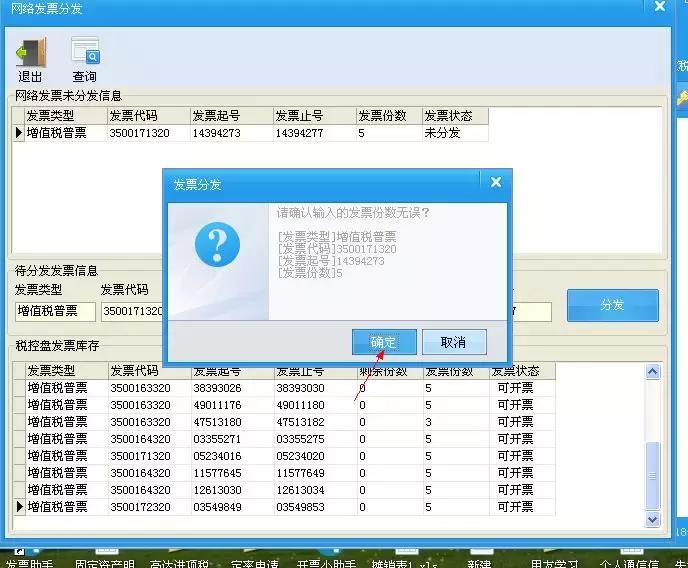Viewport: 688px width, 568px height.
Task: Click end number cell 47513182
Action: tap(315, 422)
